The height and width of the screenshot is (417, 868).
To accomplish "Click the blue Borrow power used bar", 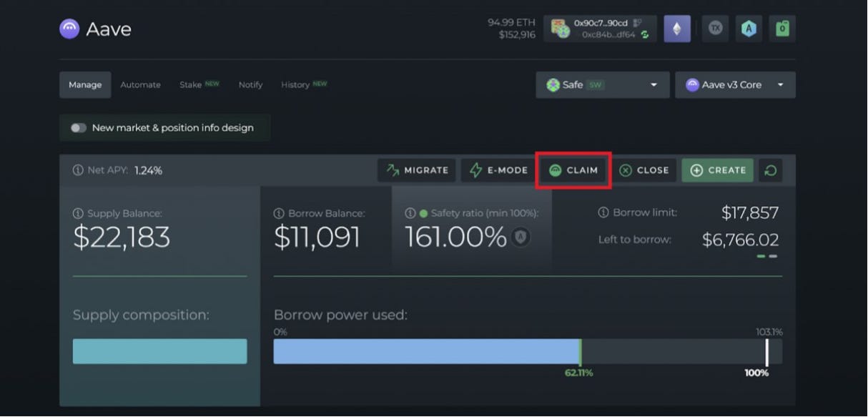I will (427, 351).
